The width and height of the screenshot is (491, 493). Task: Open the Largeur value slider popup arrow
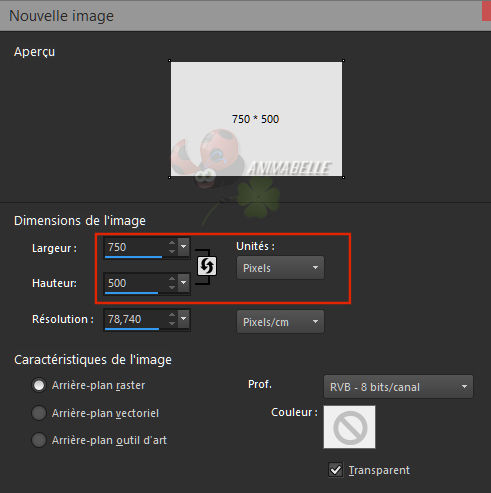tap(183, 247)
